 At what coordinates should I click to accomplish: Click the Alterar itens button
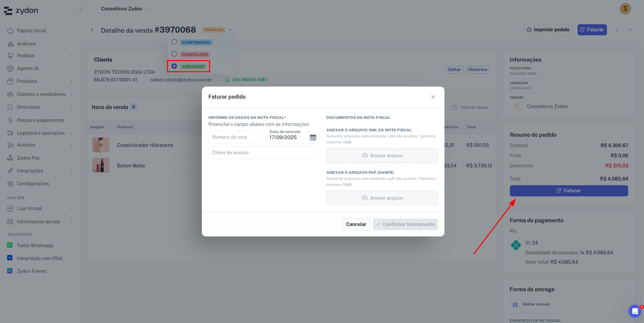471,107
